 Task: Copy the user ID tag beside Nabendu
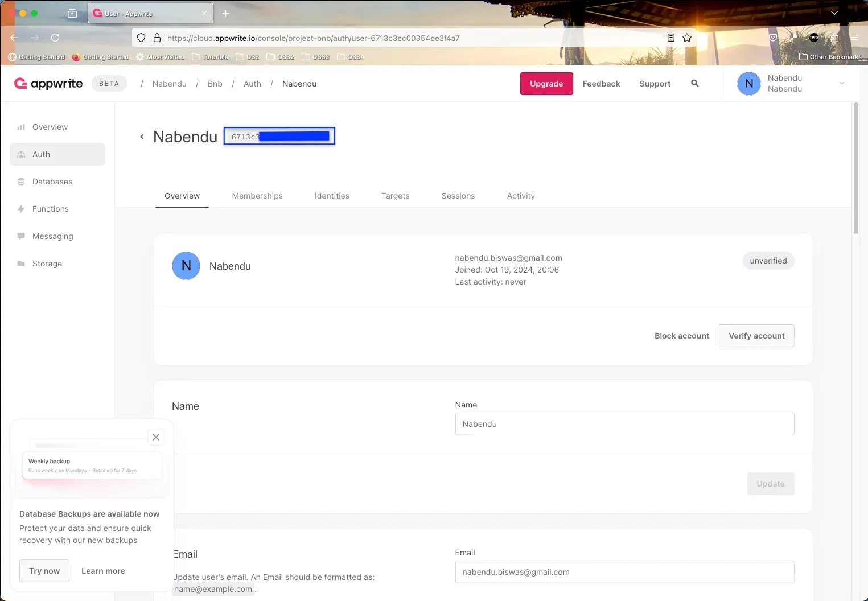pyautogui.click(x=279, y=136)
